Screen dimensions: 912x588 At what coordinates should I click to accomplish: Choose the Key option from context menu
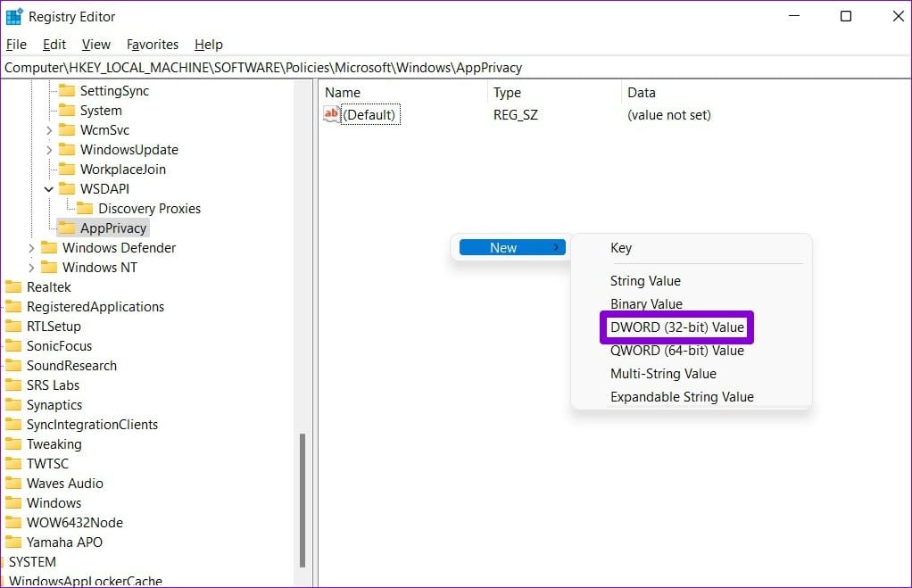(x=620, y=247)
